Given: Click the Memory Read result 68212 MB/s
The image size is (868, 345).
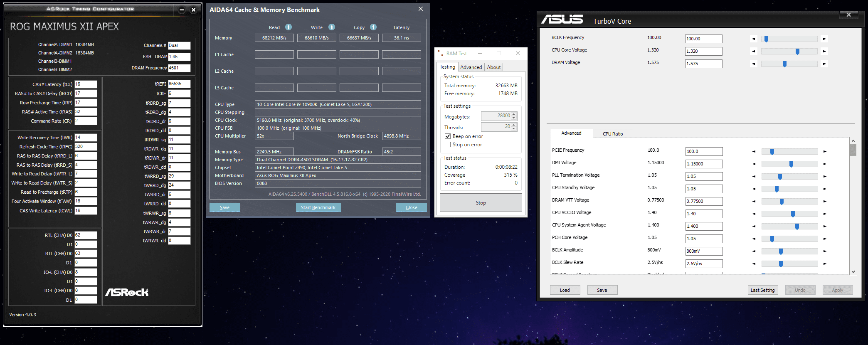Looking at the screenshot, I should coord(274,38).
